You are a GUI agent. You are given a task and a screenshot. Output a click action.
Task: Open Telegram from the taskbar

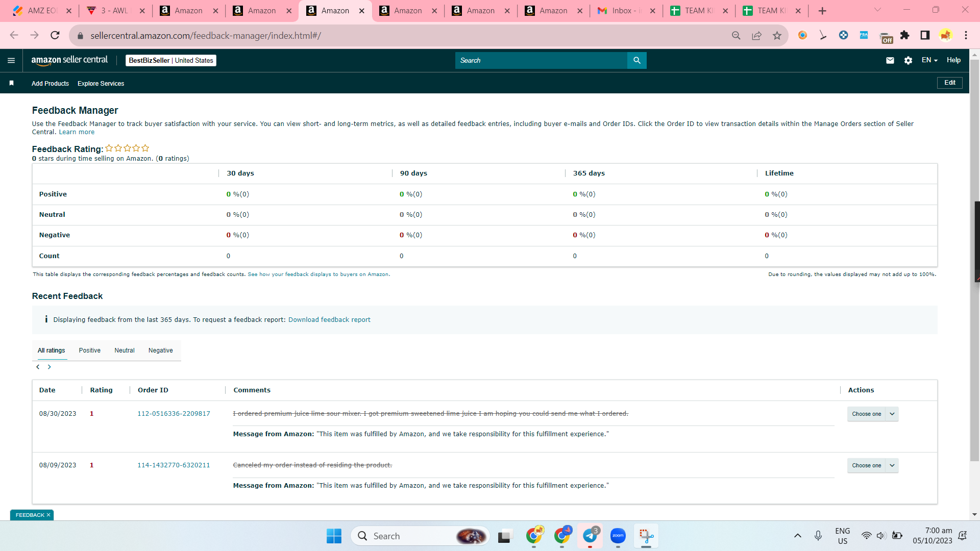pos(590,536)
